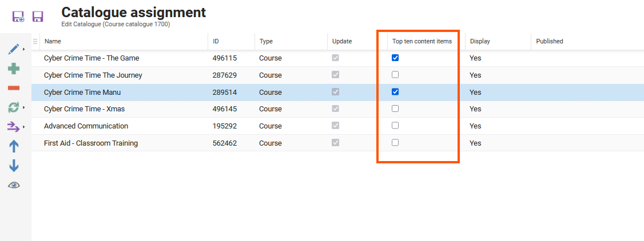Select the First Aid - Classroom Training row
644x241 pixels.
point(91,143)
